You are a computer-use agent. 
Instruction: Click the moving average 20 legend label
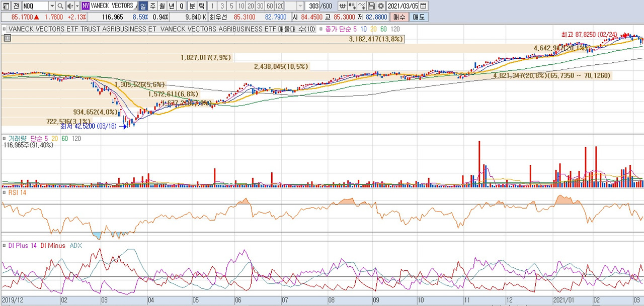point(374,29)
